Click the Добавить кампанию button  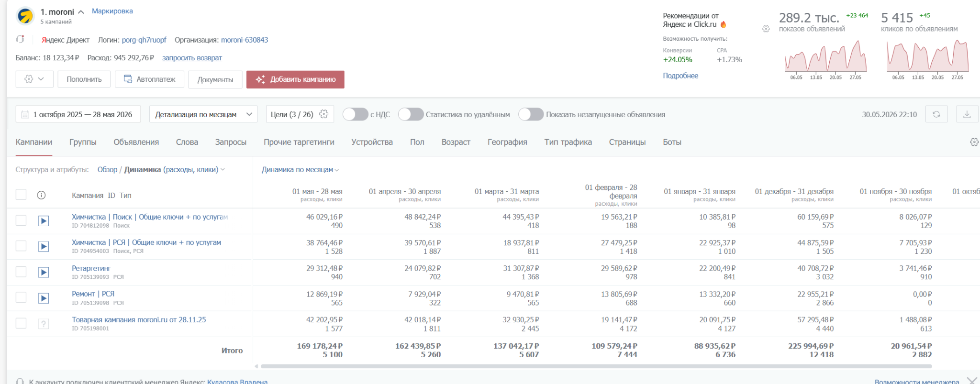pyautogui.click(x=295, y=79)
